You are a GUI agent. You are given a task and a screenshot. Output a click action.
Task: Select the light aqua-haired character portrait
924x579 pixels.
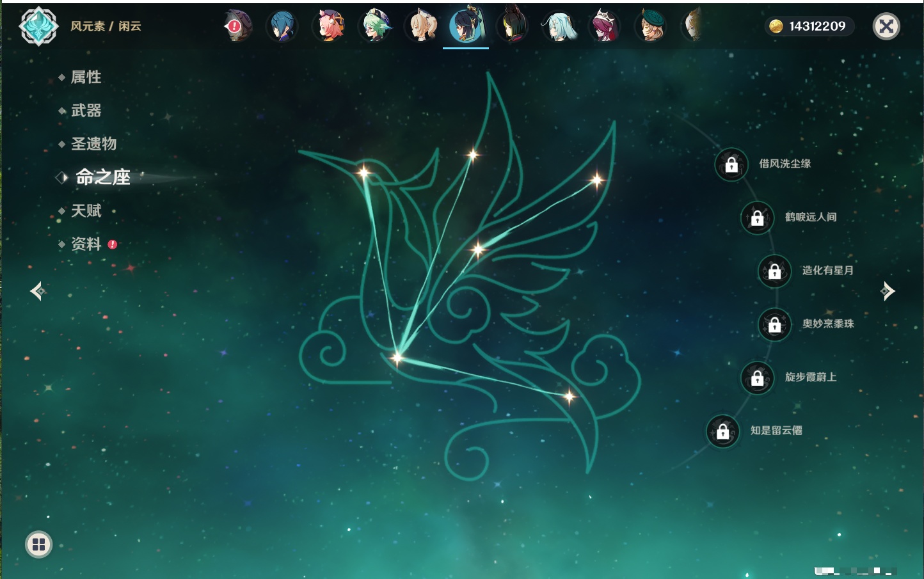[559, 26]
